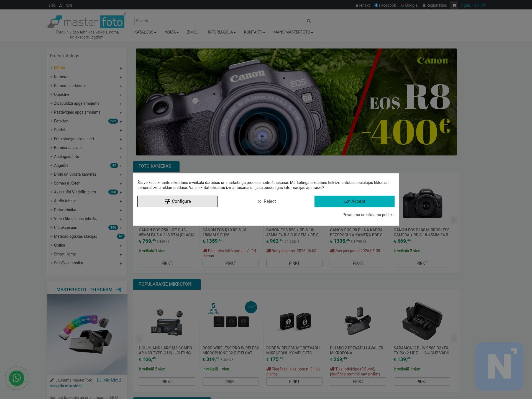532x399 pixels.
Task: Show next microphones carousel arrow
Action: pos(454,339)
